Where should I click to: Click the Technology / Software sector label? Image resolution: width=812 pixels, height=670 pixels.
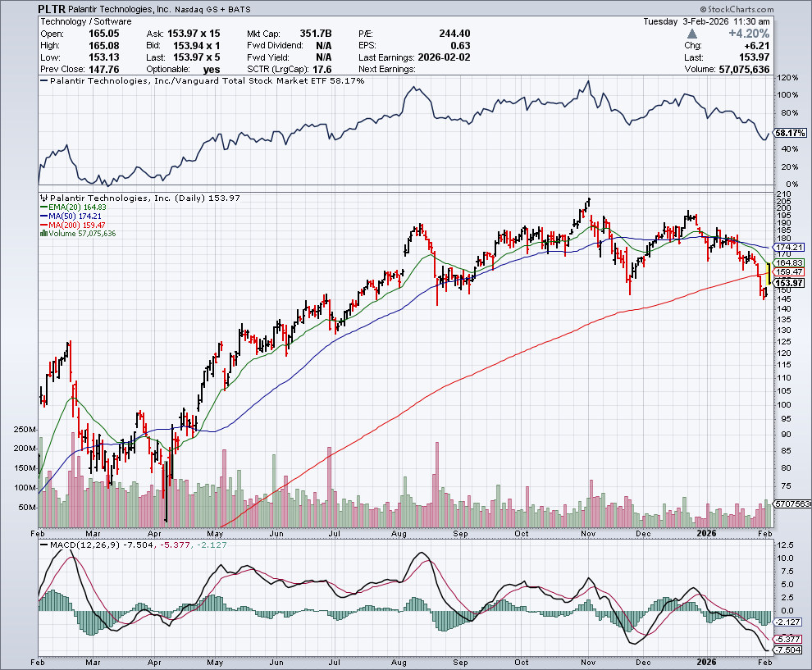(80, 21)
